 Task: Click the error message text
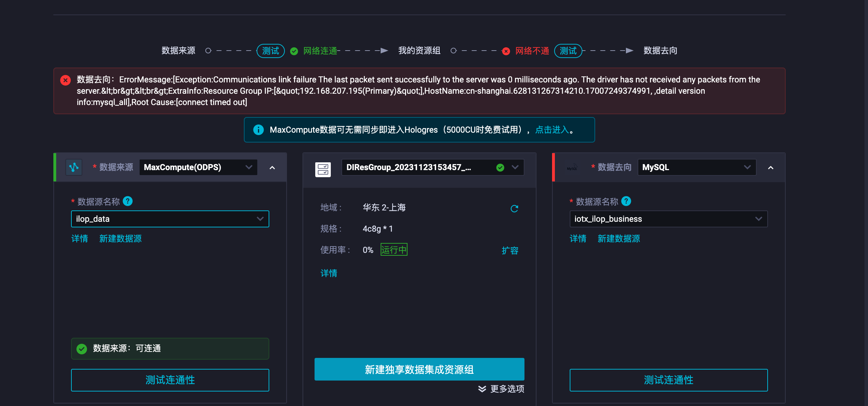418,91
